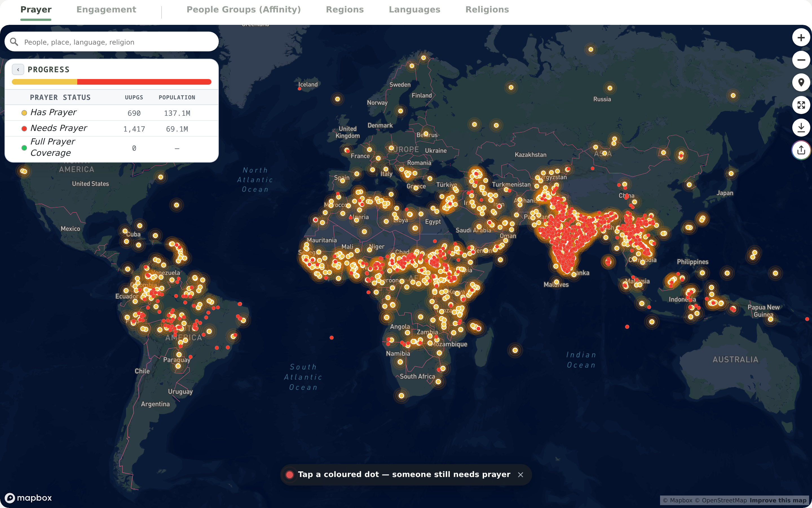Click the red Needs Prayer legend dot
Screen dimensions: 812x508
24,128
